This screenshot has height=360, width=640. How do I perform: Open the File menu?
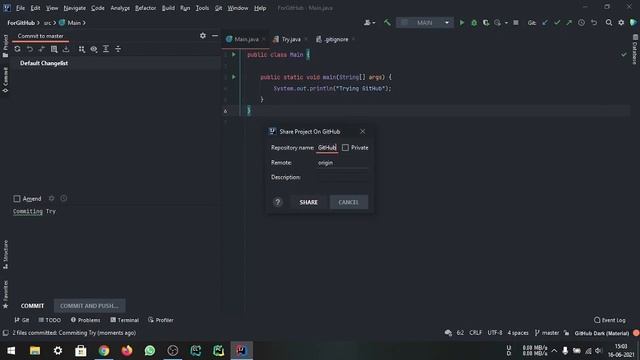coord(20,8)
